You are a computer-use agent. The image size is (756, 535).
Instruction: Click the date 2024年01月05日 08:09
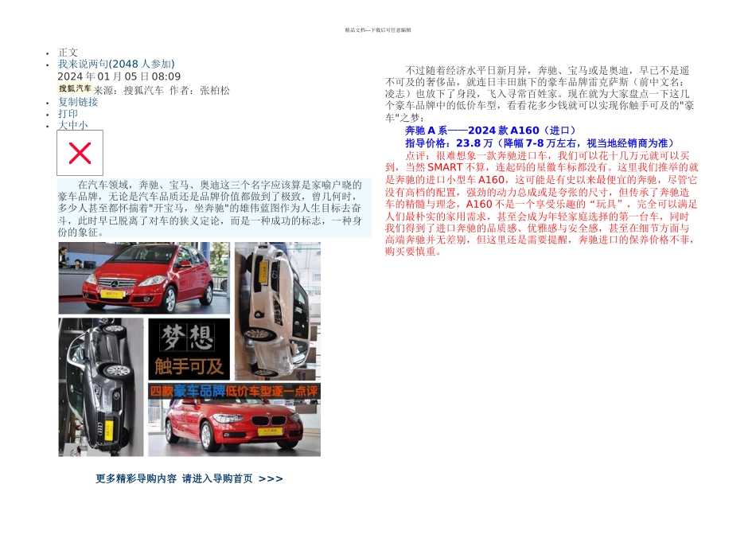[x=119, y=76]
